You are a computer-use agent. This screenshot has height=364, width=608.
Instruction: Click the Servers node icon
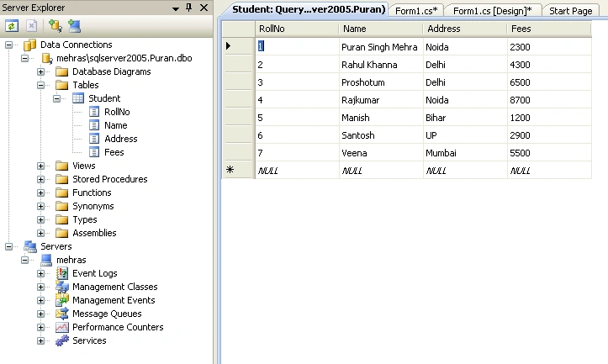[x=30, y=246]
